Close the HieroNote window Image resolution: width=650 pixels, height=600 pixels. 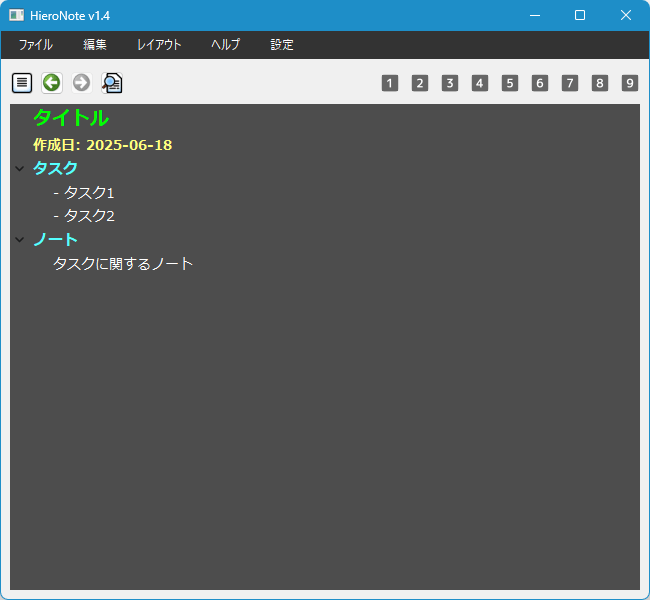(x=626, y=15)
